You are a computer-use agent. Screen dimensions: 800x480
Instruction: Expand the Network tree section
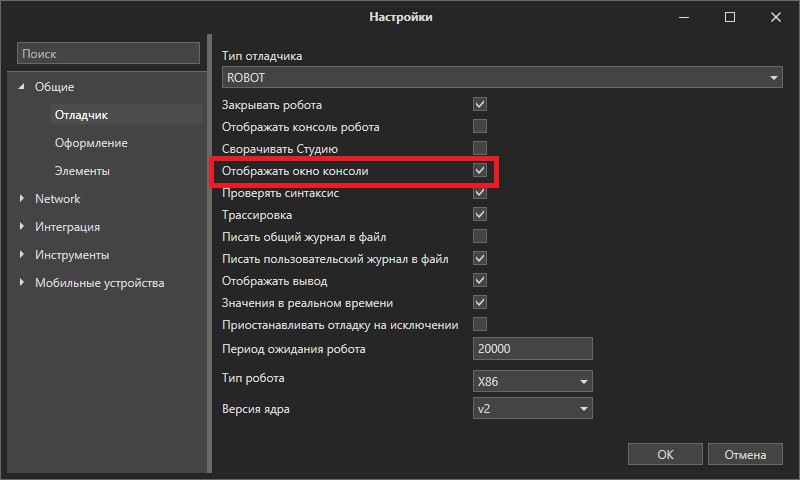(21, 198)
